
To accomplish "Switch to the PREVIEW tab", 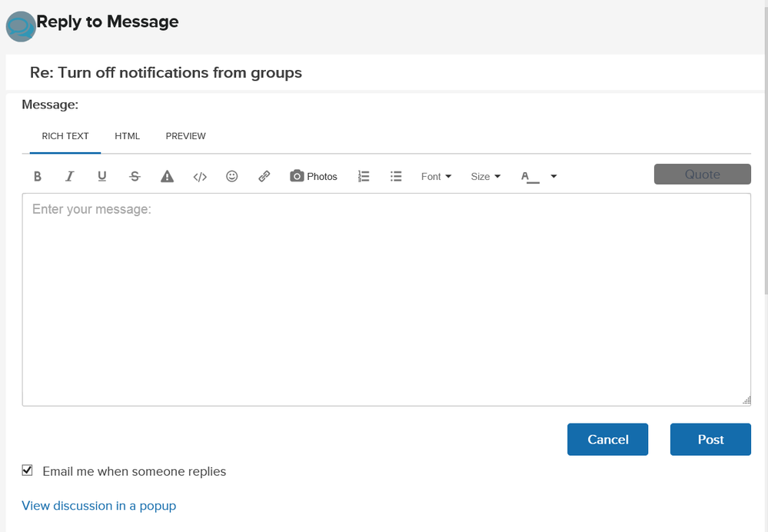I will pyautogui.click(x=185, y=136).
